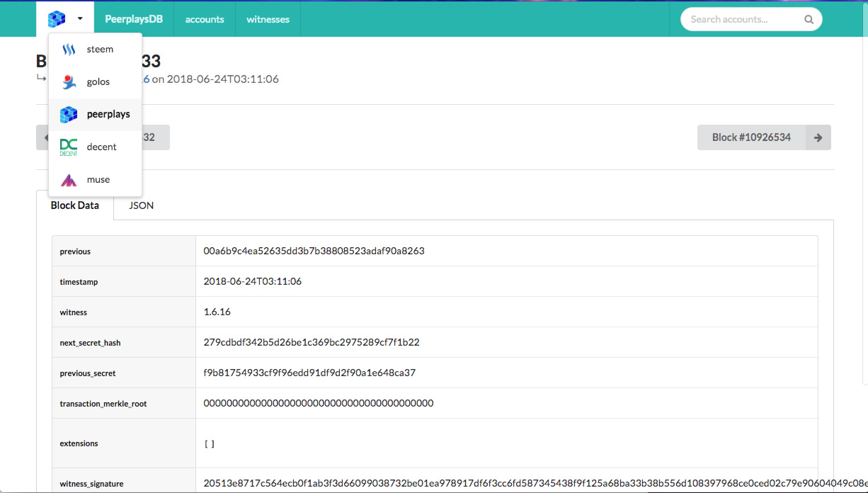Open the witnesses page

[268, 19]
